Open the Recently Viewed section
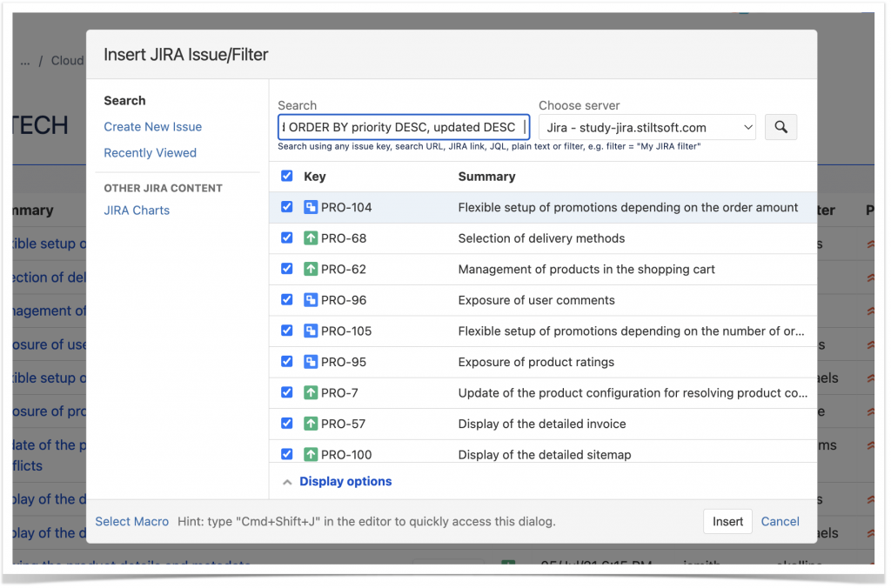 point(150,152)
